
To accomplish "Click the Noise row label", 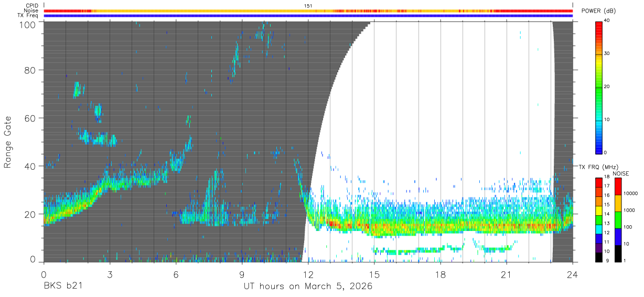I will [x=31, y=10].
